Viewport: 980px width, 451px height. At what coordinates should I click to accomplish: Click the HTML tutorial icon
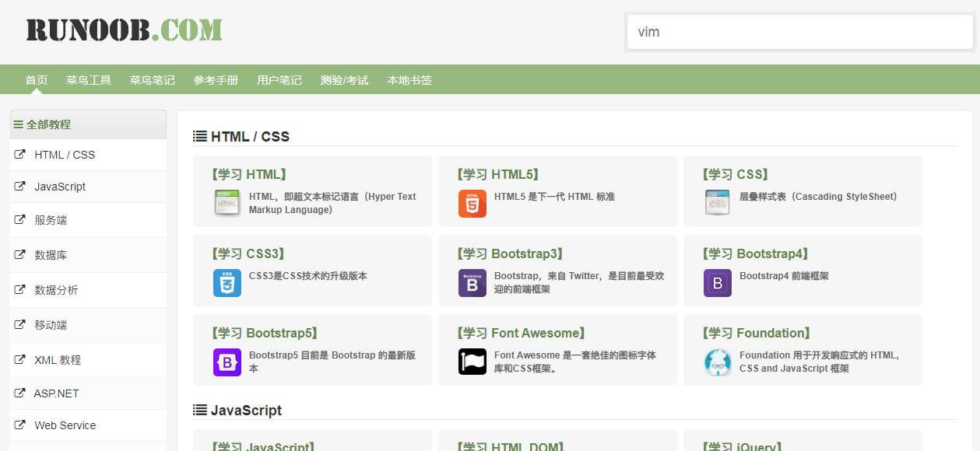[227, 203]
